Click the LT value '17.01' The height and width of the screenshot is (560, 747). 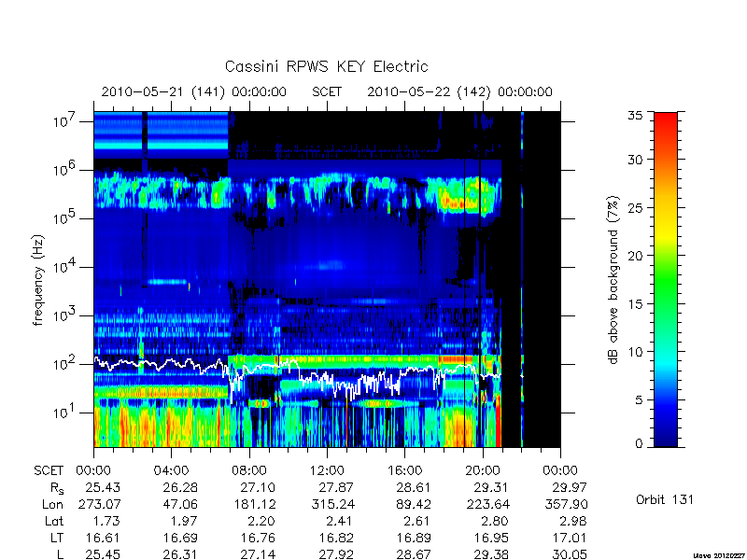pyautogui.click(x=569, y=538)
